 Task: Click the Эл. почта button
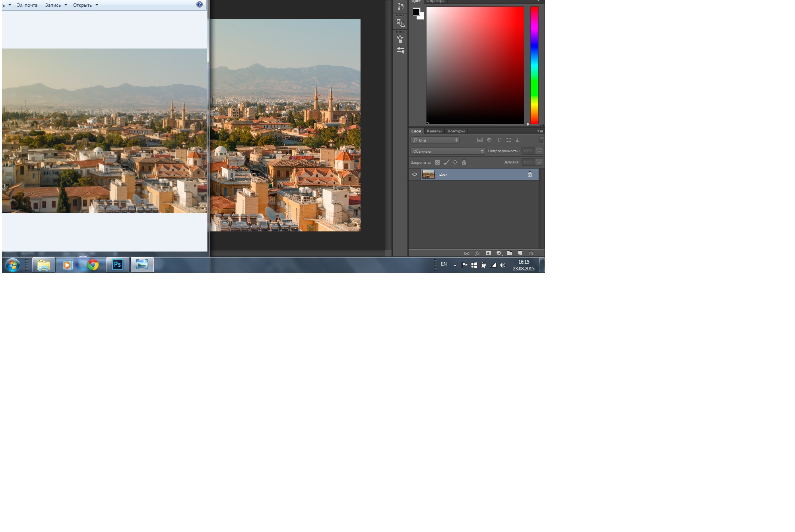point(27,5)
